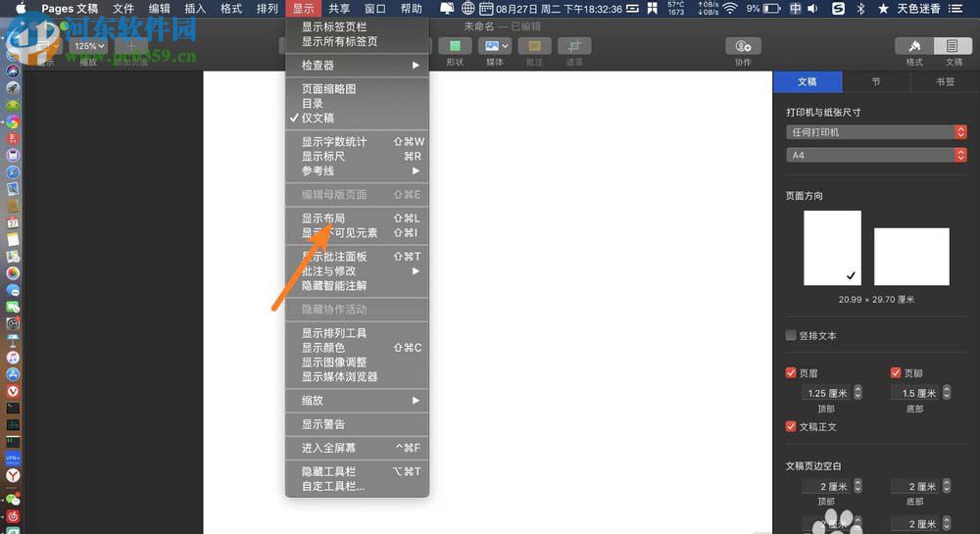
Task: Open the 格式 menu in menu bar
Action: click(231, 8)
